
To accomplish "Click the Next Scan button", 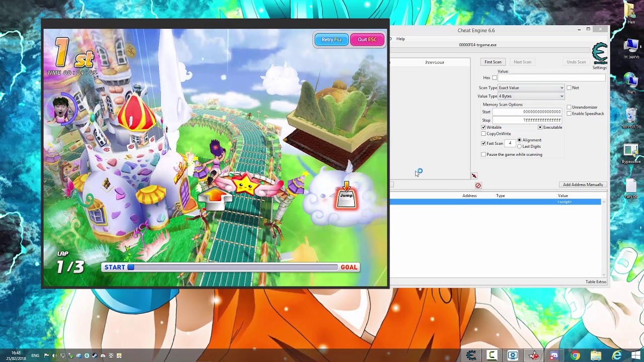I will click(522, 62).
